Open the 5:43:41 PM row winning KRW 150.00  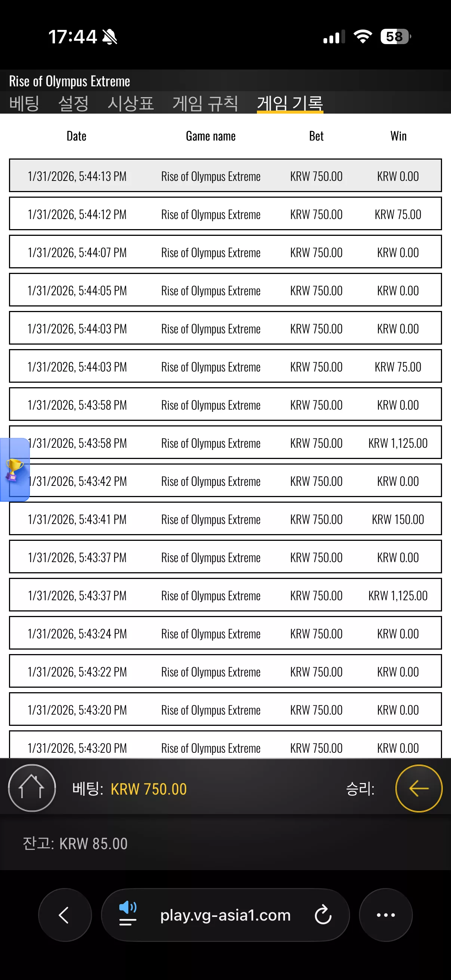click(x=225, y=518)
